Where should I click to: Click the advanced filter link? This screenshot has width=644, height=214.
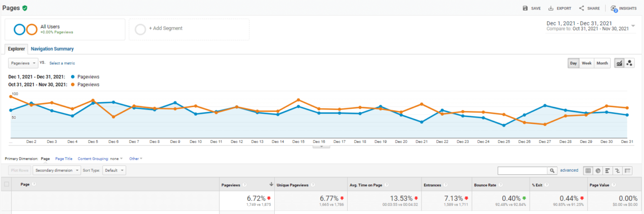(569, 171)
